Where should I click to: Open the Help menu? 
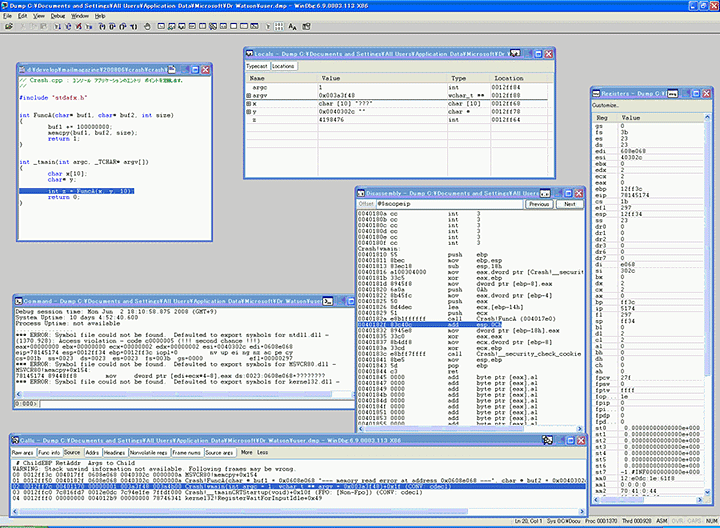[x=100, y=16]
